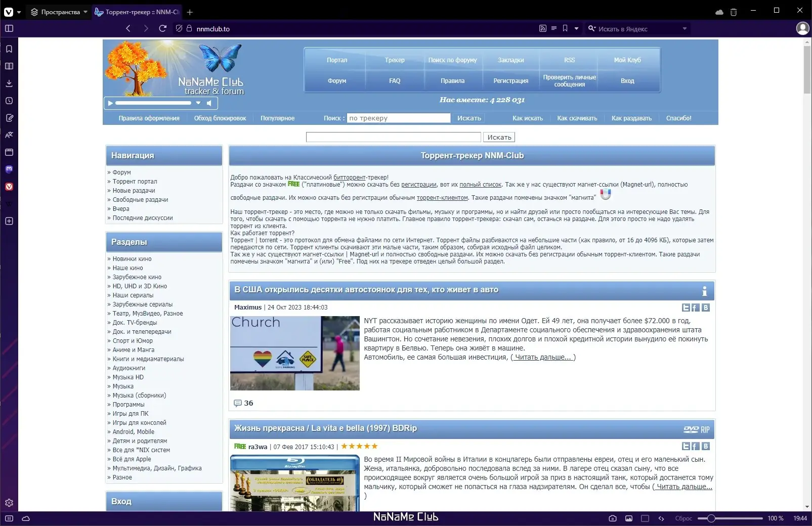Toggle image loading in the status bar
812x526 pixels.
pos(629,518)
